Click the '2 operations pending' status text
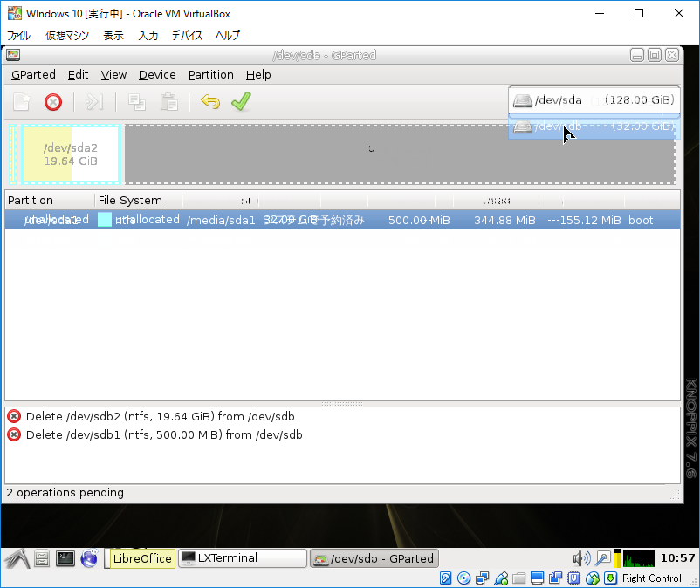700x588 pixels. click(x=65, y=493)
